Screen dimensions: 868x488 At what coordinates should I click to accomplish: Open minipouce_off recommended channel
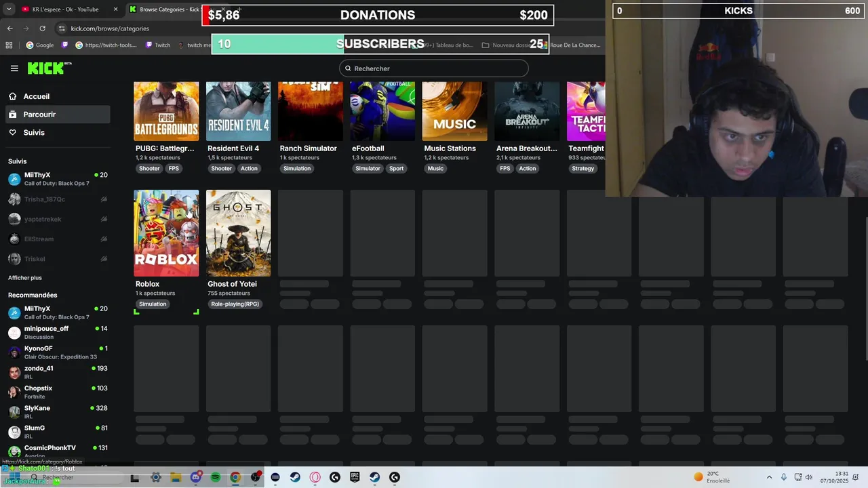[x=58, y=332]
